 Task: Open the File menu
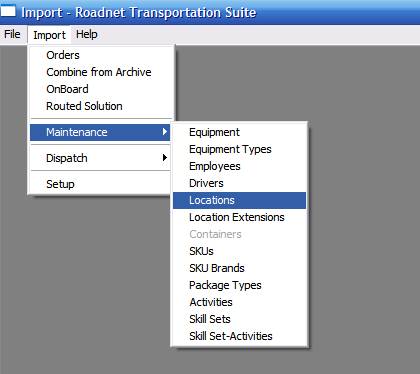(12, 34)
